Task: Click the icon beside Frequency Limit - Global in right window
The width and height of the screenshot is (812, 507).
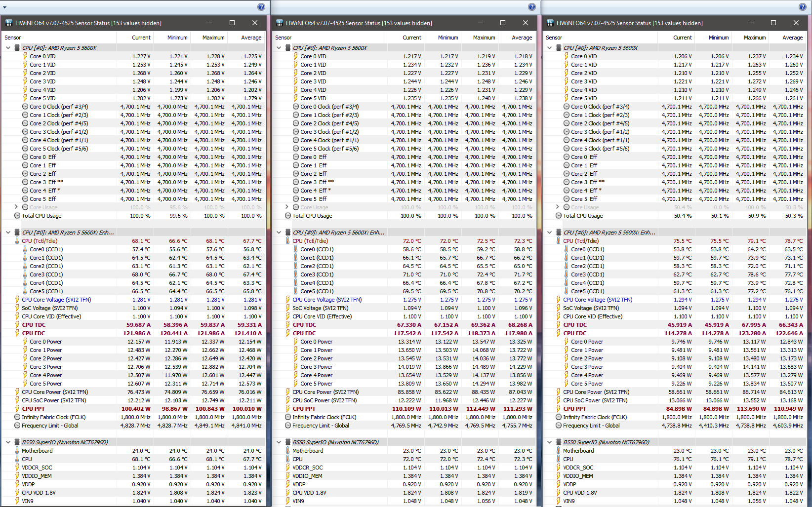Action: point(559,426)
